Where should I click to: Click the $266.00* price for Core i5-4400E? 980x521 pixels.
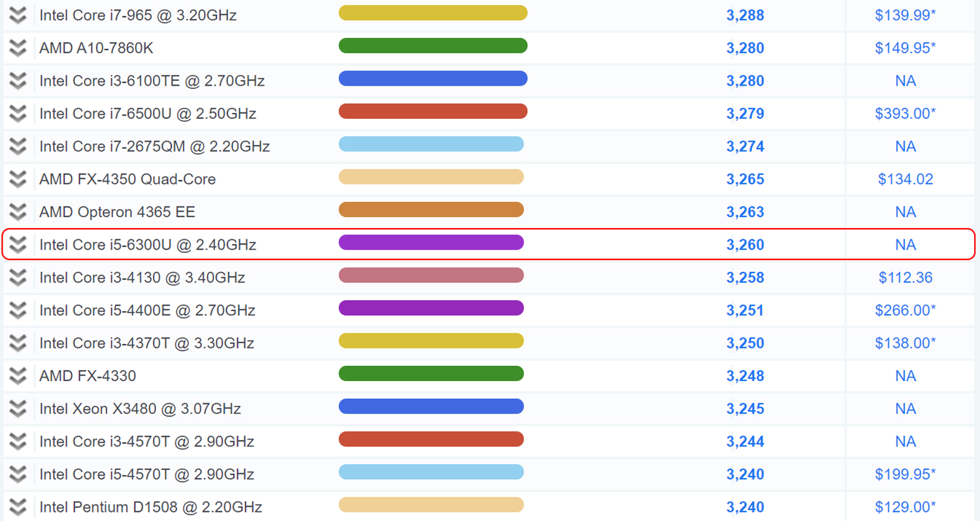pyautogui.click(x=906, y=310)
